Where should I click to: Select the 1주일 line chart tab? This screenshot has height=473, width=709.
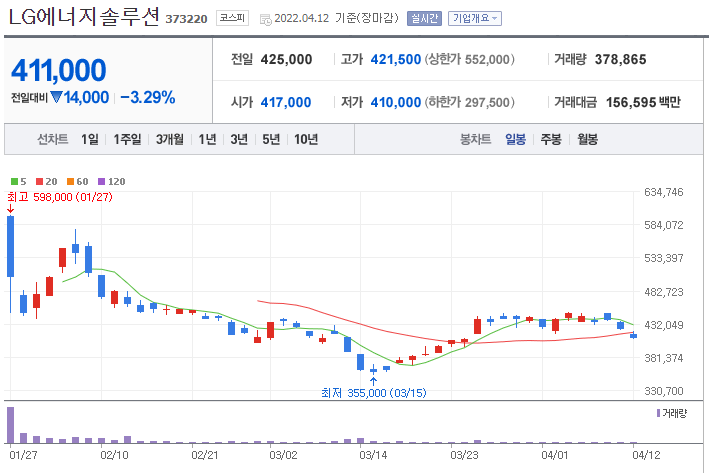pos(127,139)
